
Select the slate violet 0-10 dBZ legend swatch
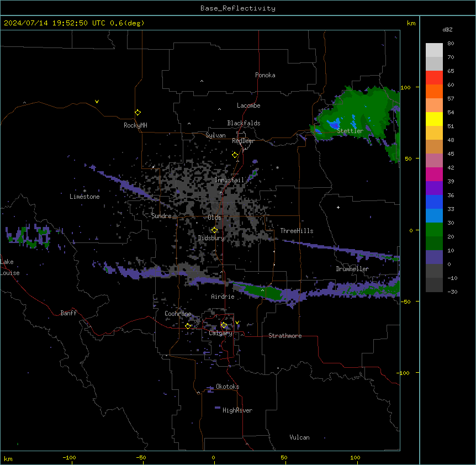(x=434, y=257)
